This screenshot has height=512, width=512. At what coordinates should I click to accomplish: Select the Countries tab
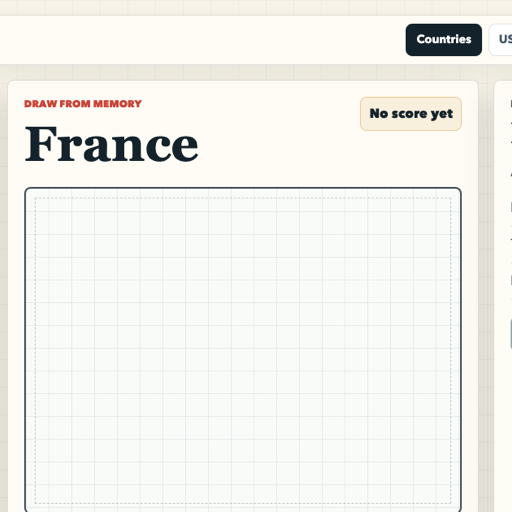pos(443,40)
